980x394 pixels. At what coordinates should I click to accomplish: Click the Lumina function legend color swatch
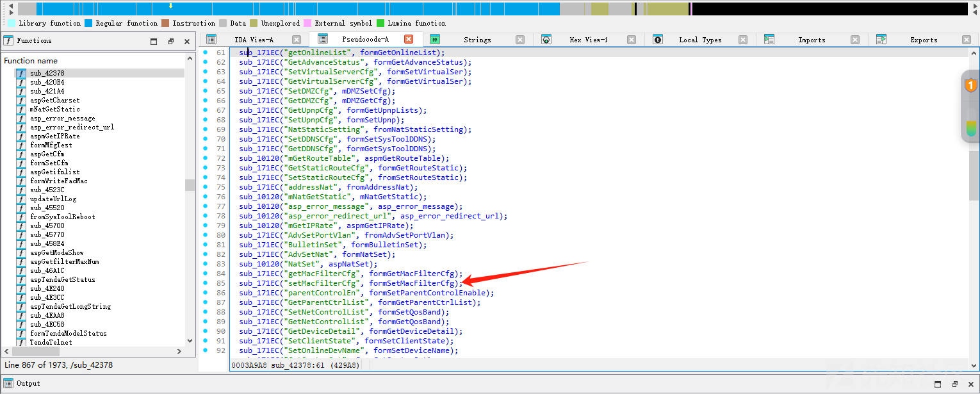(x=380, y=23)
